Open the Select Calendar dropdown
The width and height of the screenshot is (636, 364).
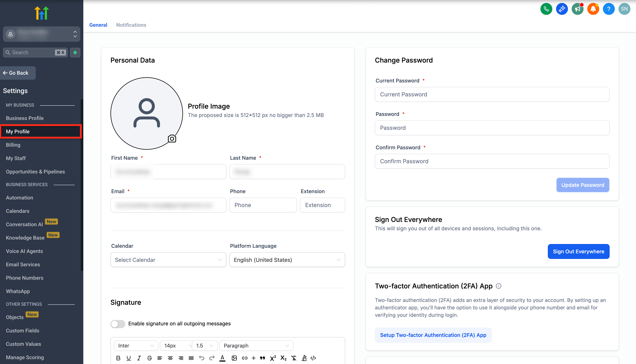click(x=168, y=260)
